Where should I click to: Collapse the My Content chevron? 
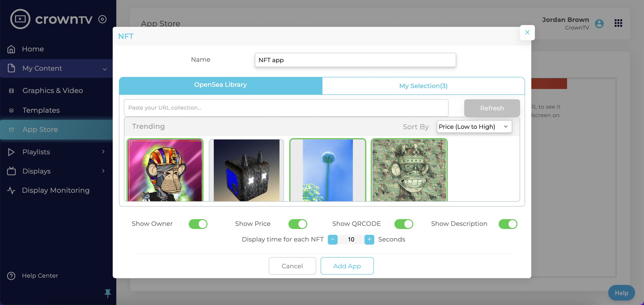click(105, 69)
